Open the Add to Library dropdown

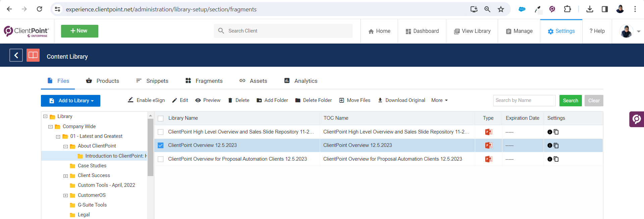point(70,101)
